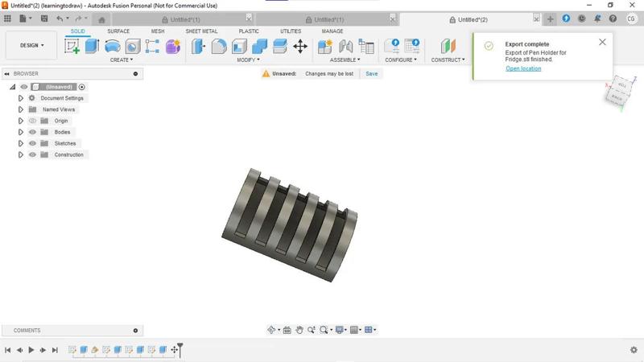644x362 pixels.
Task: Hide the Sketches folder
Action: pyautogui.click(x=32, y=143)
